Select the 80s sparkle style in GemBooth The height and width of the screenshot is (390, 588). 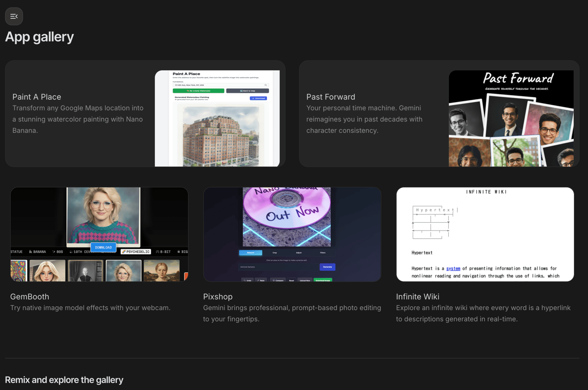[x=54, y=252]
